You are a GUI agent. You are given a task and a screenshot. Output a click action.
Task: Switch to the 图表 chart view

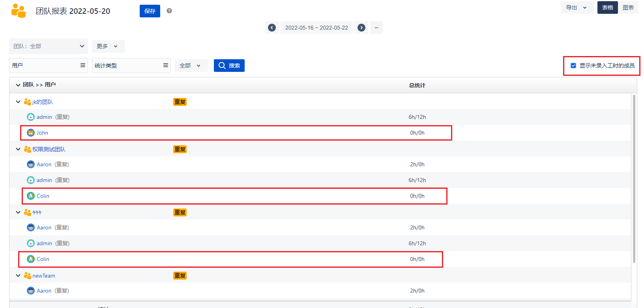point(628,8)
